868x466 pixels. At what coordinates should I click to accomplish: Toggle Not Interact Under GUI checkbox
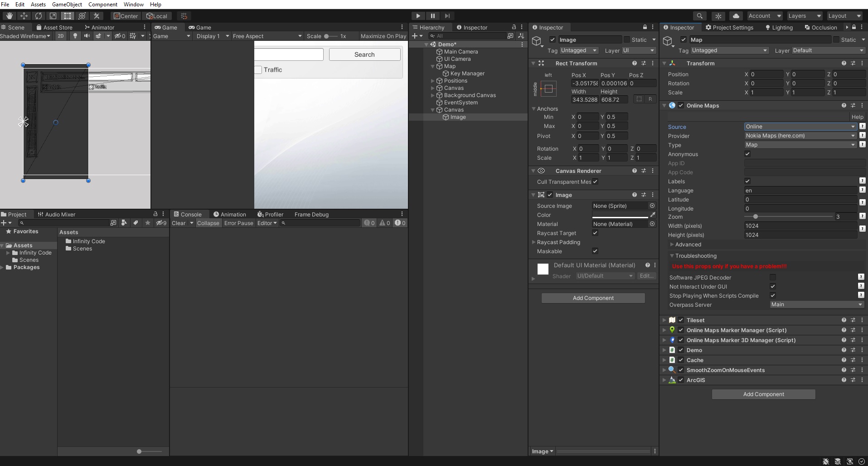773,286
